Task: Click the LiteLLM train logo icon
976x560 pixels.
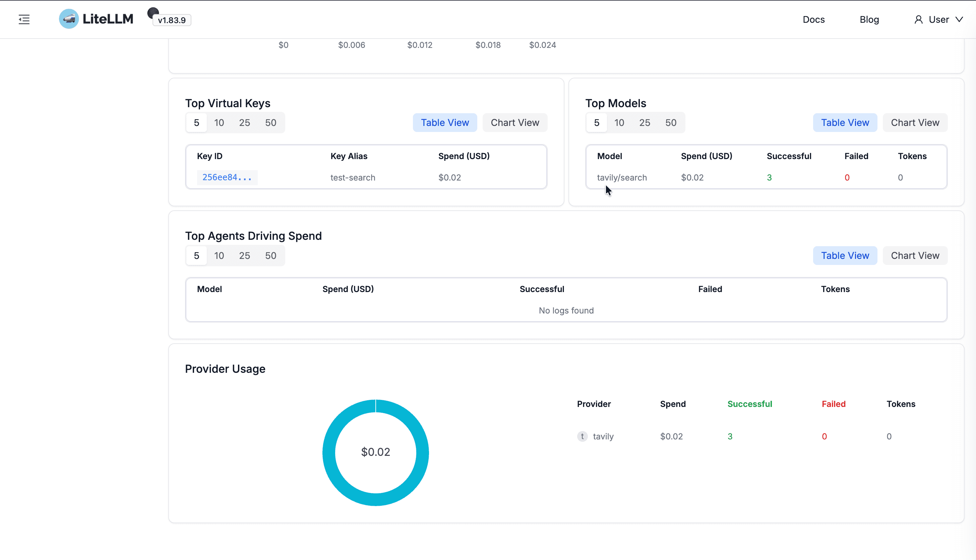Action: point(69,19)
